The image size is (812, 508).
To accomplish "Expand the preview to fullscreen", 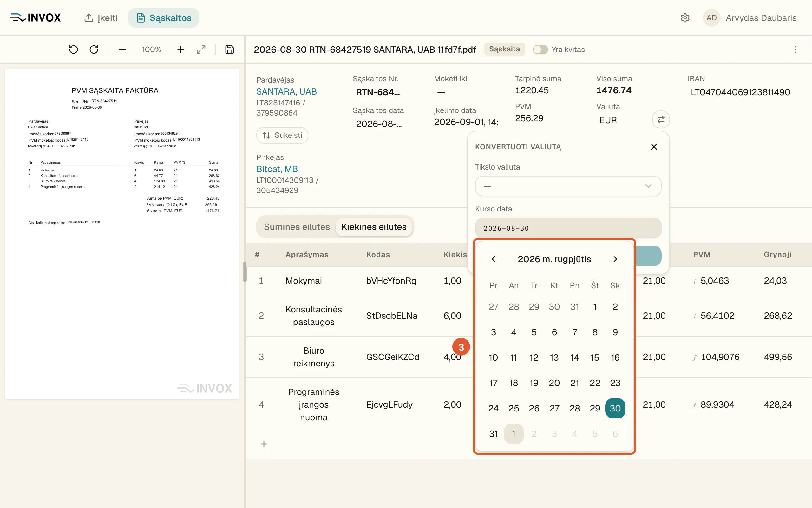I will [201, 50].
